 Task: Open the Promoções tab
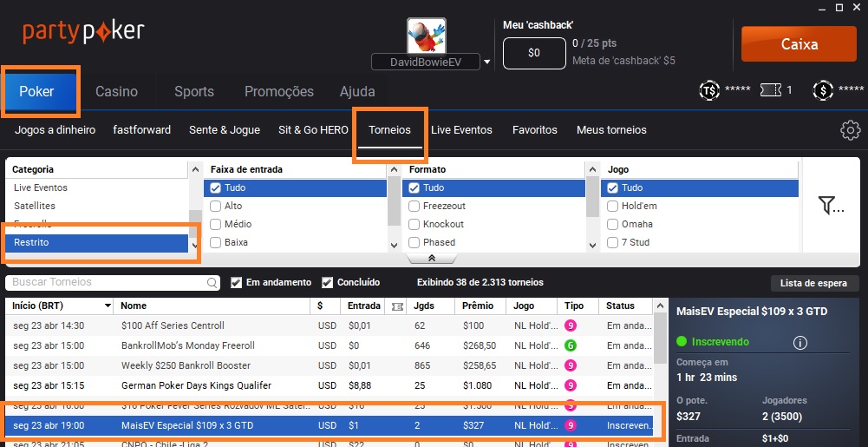[279, 91]
